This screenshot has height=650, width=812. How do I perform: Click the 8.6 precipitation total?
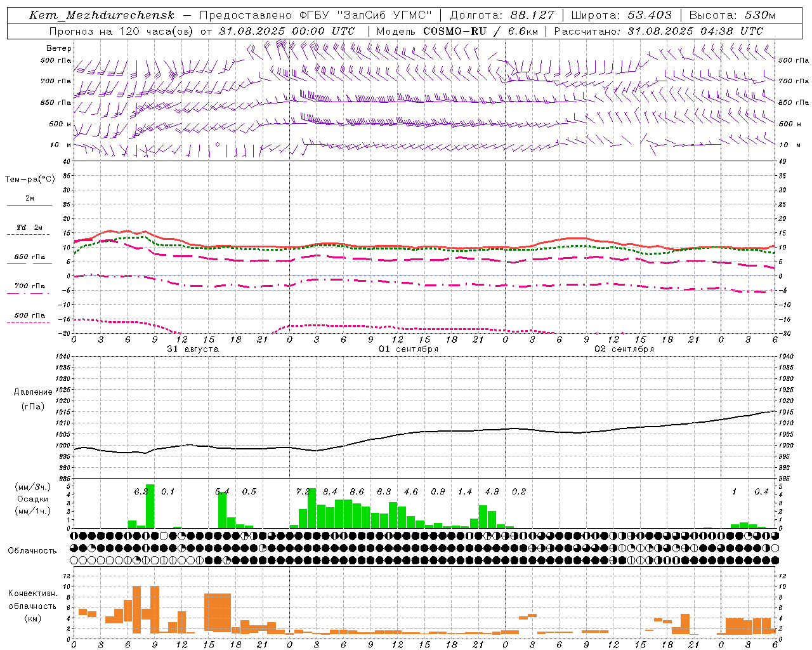pos(357,492)
